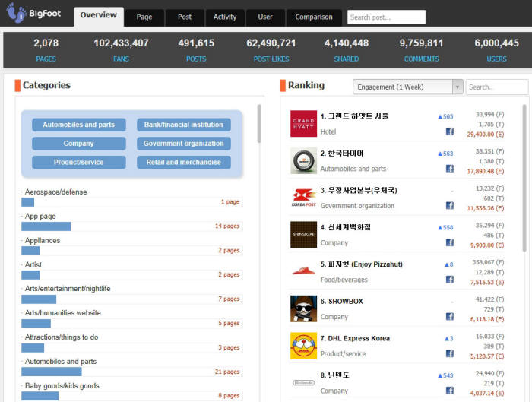Screen dimensions: 532x402
Task: Open the Arts/humanities website category
Action: point(63,313)
